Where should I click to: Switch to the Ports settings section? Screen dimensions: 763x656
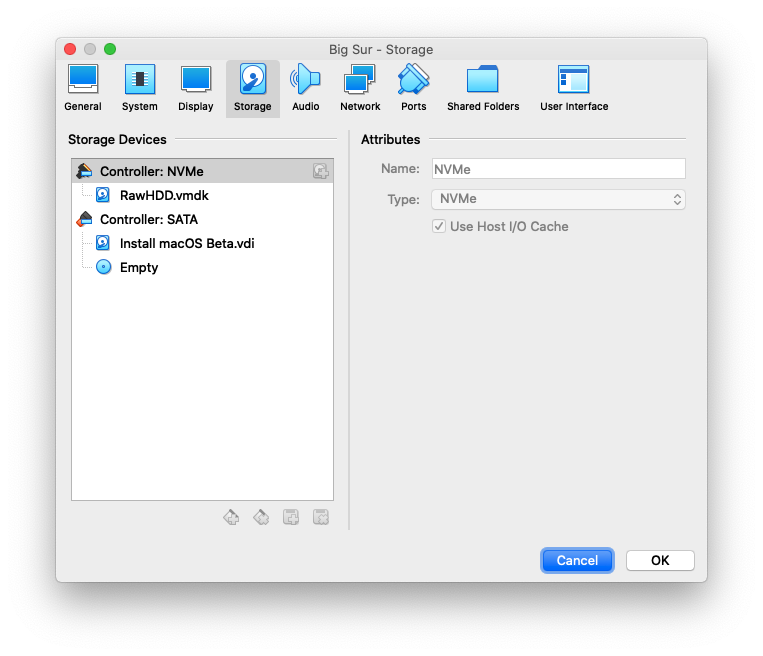point(413,88)
